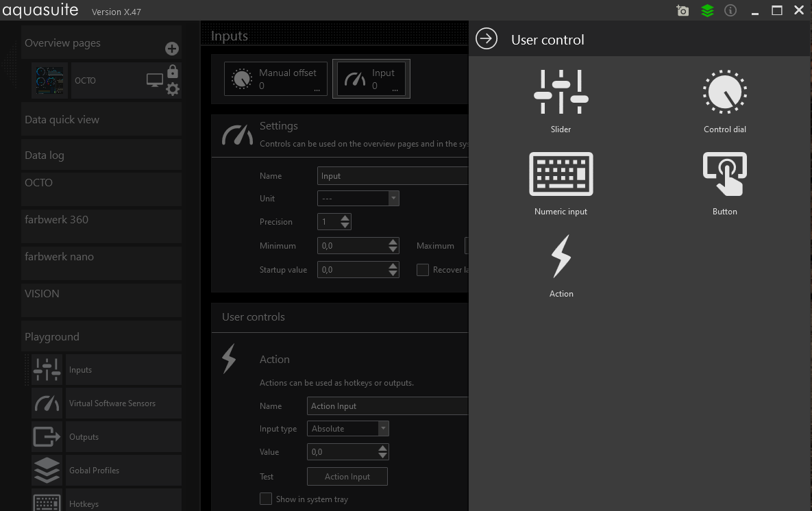
Task: Open Virtual Software Sensors in sidebar
Action: point(112,403)
